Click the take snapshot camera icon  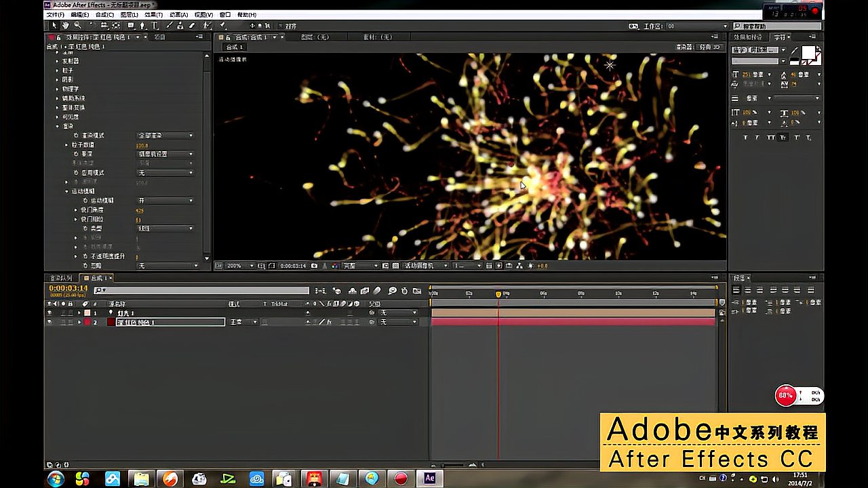click(x=315, y=266)
